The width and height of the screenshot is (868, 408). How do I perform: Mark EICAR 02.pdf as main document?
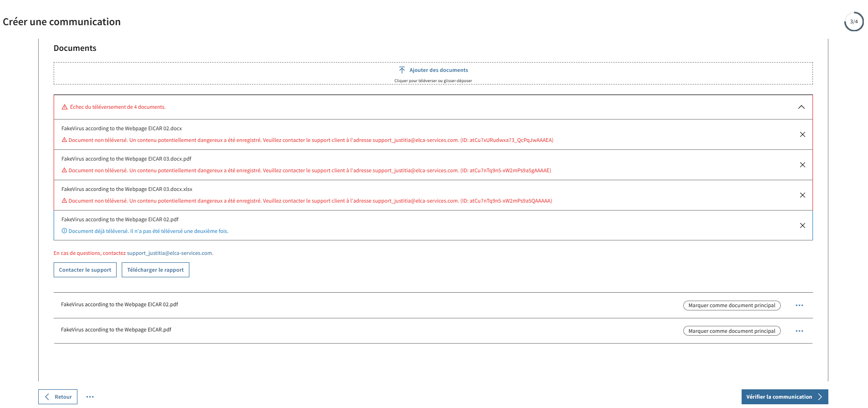pos(732,305)
